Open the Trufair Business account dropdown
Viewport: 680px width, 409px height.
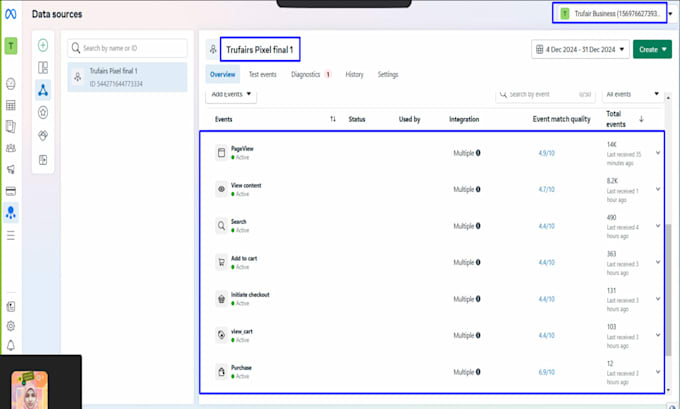point(615,13)
